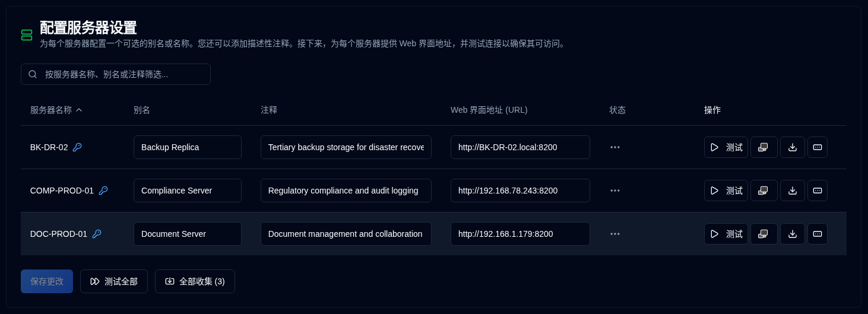
Task: Click the key icon beside DOC-PROD-01
Action: pos(97,234)
